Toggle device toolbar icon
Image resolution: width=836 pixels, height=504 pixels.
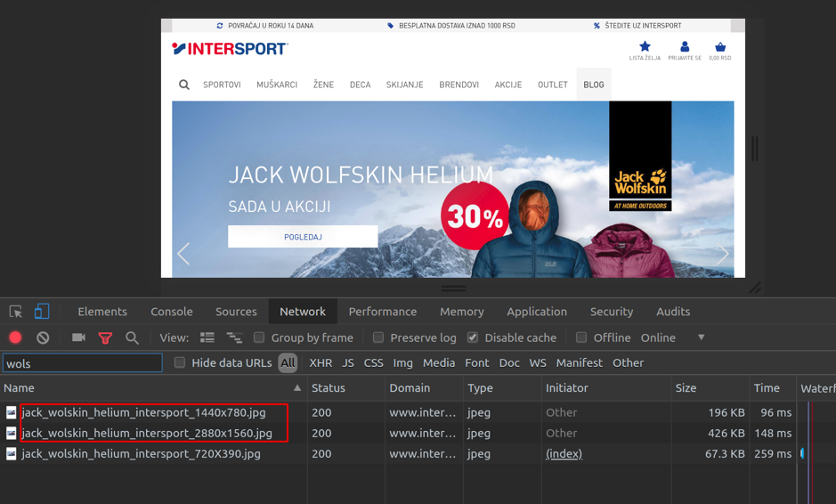click(42, 312)
